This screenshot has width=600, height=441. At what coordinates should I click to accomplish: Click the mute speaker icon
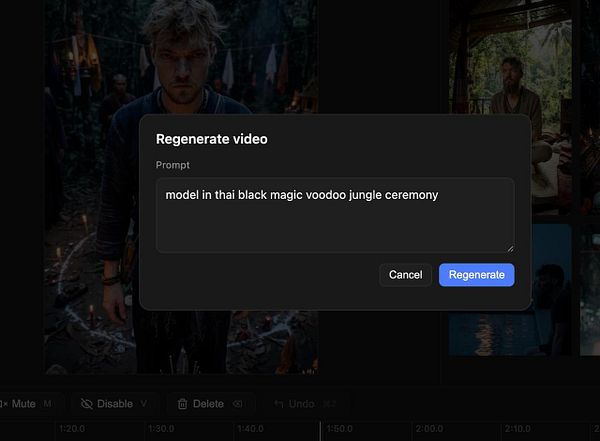tap(4, 404)
